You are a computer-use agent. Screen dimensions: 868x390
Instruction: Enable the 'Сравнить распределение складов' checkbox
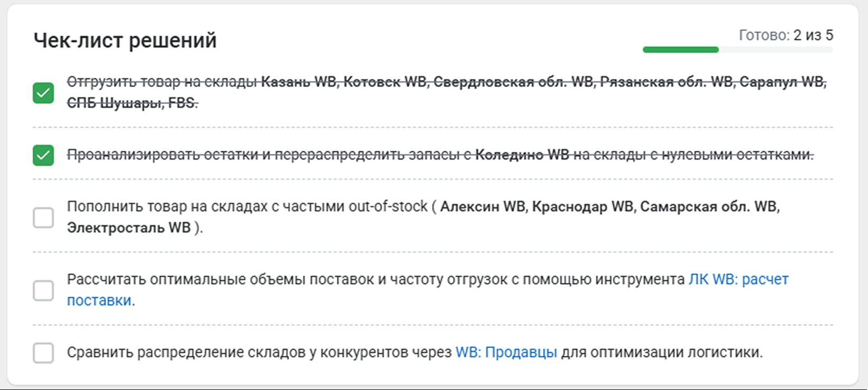pyautogui.click(x=43, y=352)
